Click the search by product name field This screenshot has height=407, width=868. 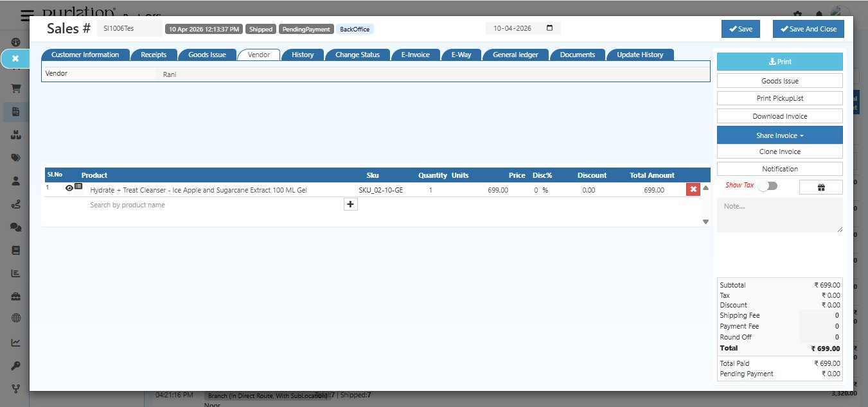point(161,204)
